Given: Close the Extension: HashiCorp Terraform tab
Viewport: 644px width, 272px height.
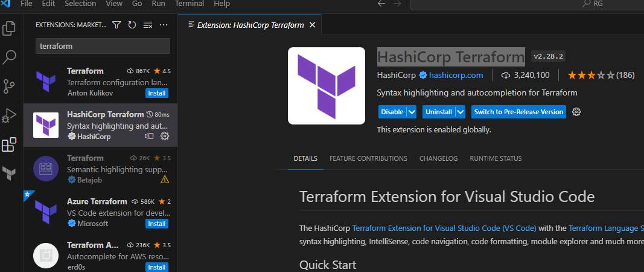Looking at the screenshot, I should [x=312, y=25].
